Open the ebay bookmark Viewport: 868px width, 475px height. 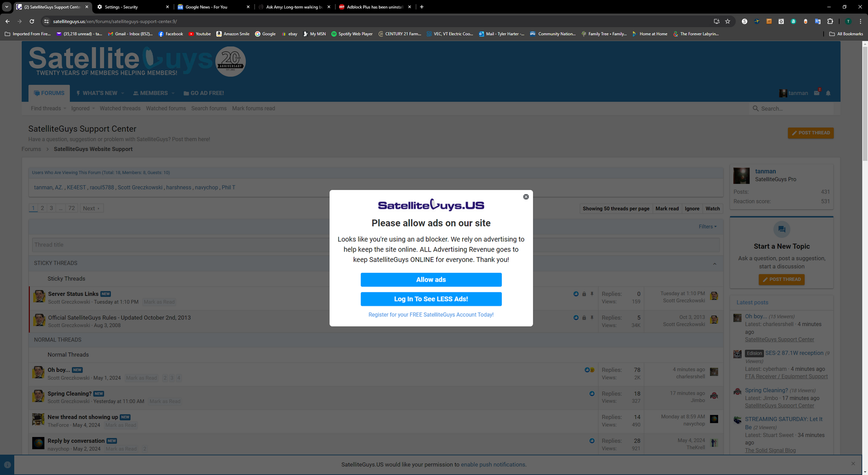tap(289, 34)
